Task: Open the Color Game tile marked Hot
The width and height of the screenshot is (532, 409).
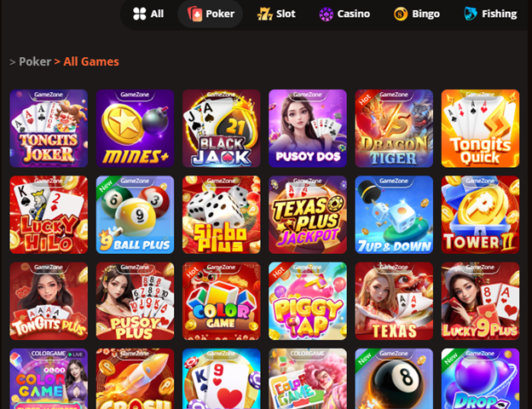Action: point(221,301)
